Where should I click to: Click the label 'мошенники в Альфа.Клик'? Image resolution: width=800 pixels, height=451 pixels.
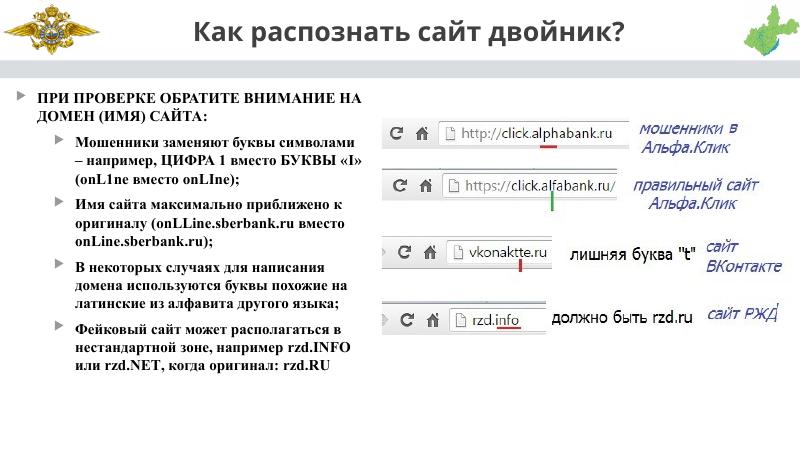tap(689, 138)
